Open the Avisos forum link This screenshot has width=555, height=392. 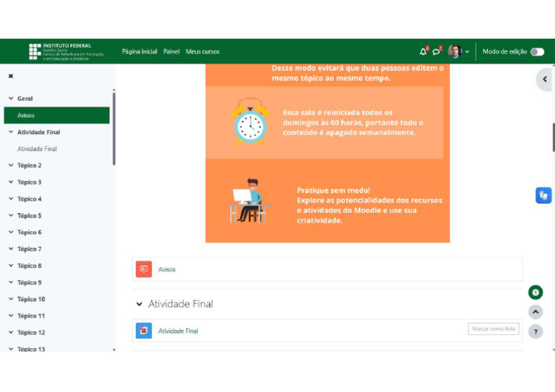pyautogui.click(x=167, y=269)
